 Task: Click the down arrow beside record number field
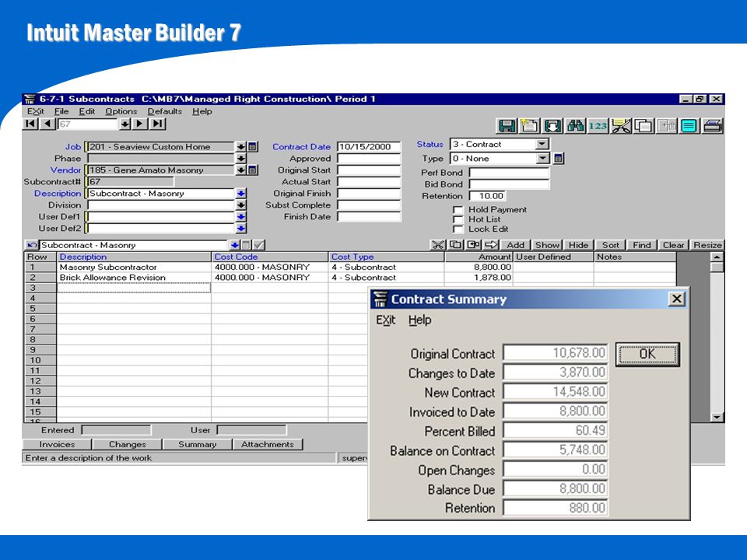pos(124,124)
